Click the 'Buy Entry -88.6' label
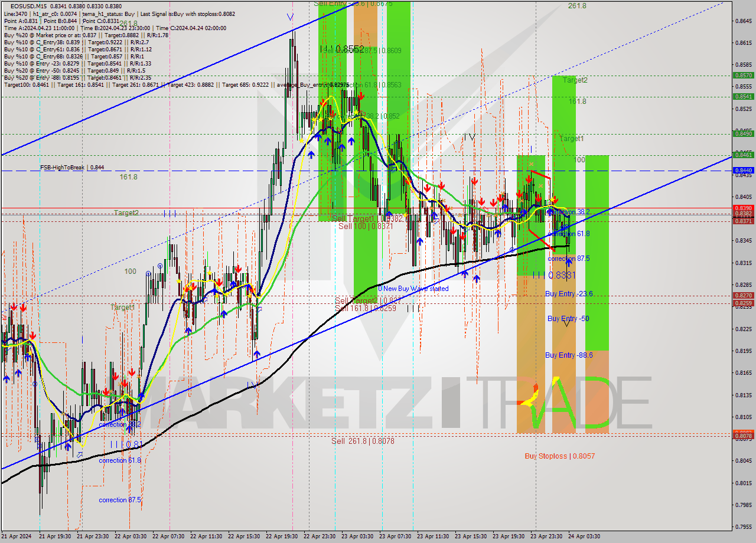Screen dimensions: 756x543 click(569, 355)
